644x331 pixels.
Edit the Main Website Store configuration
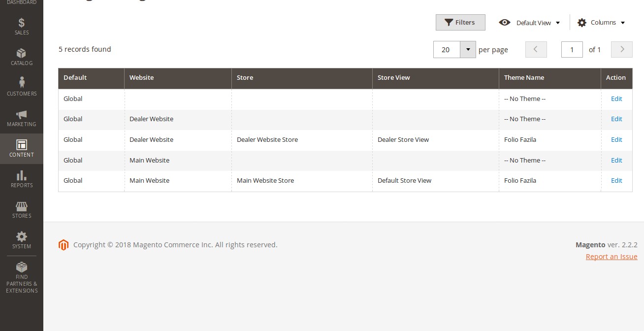click(x=616, y=180)
